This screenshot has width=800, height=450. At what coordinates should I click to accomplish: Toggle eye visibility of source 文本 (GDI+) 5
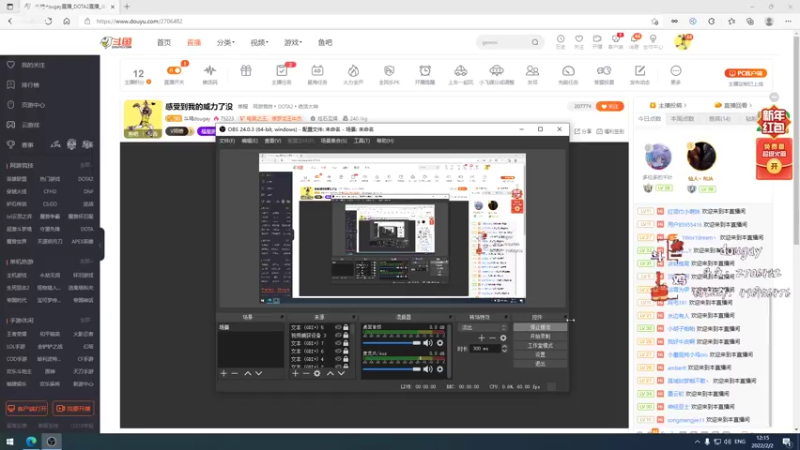point(338,328)
